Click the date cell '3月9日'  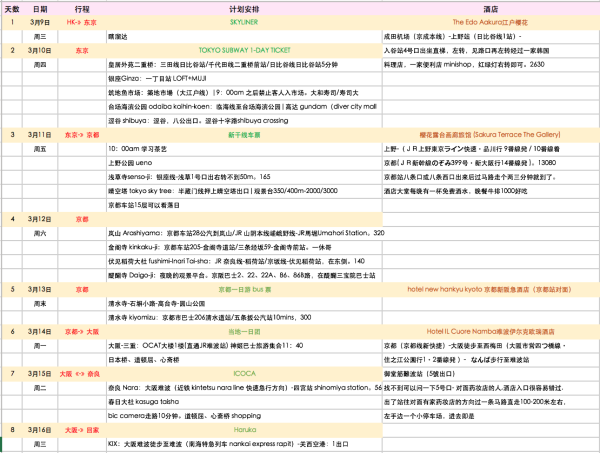[40, 23]
